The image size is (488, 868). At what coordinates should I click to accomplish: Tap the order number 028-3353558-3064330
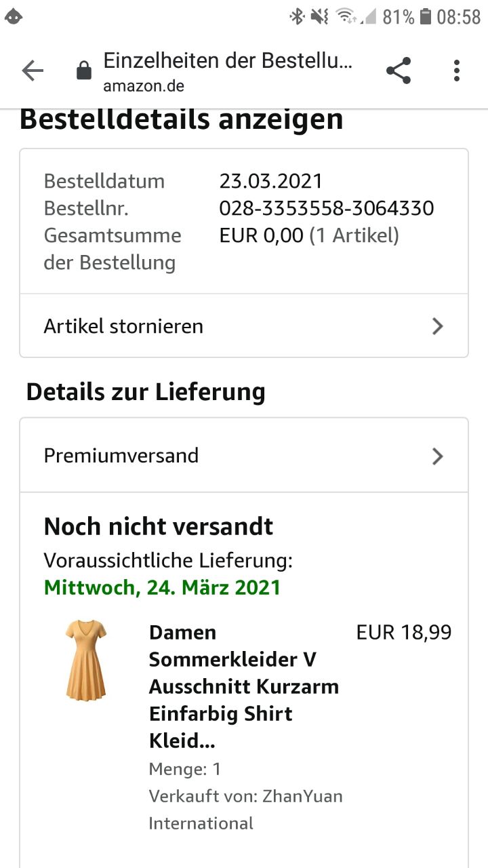pos(326,208)
